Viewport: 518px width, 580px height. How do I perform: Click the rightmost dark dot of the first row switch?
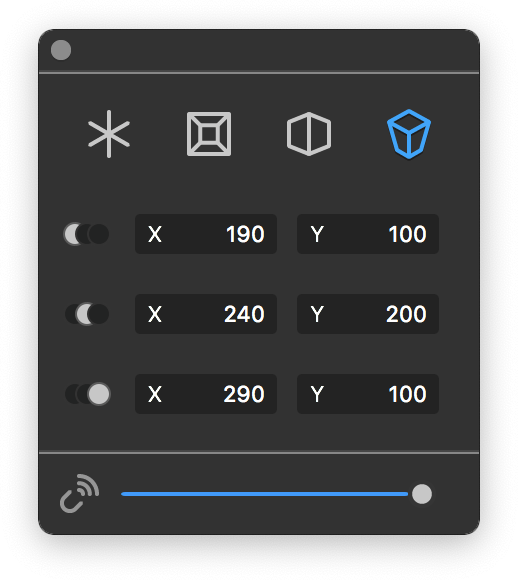tap(99, 234)
